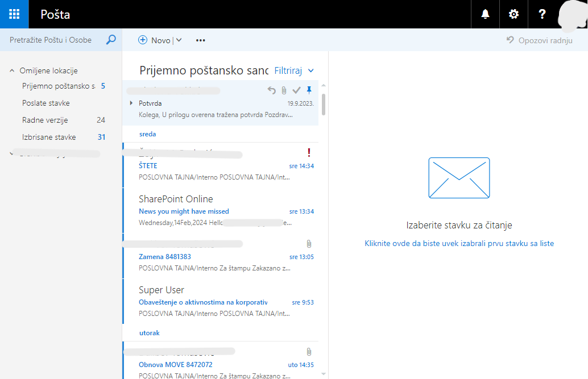Open more actions ellipsis menu
588x379 pixels.
click(201, 40)
